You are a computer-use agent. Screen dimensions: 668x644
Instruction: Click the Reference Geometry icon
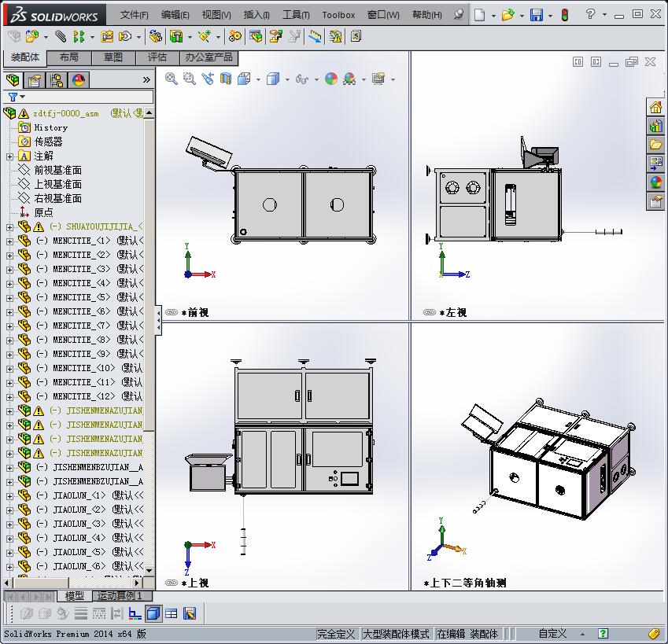click(x=204, y=37)
